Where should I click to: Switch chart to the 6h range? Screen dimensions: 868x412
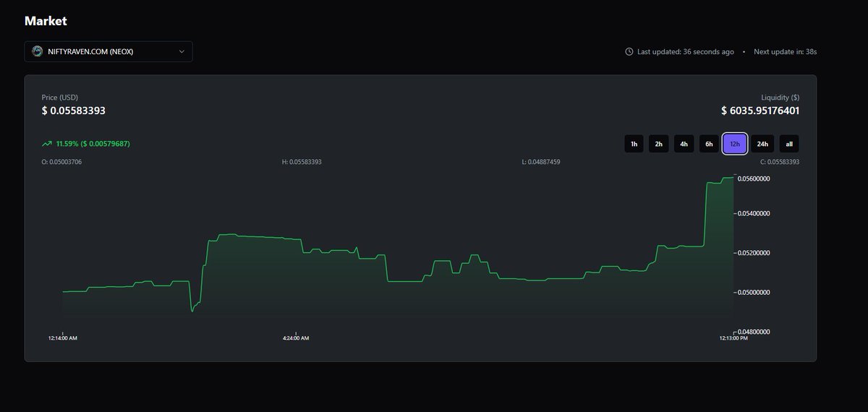click(709, 144)
